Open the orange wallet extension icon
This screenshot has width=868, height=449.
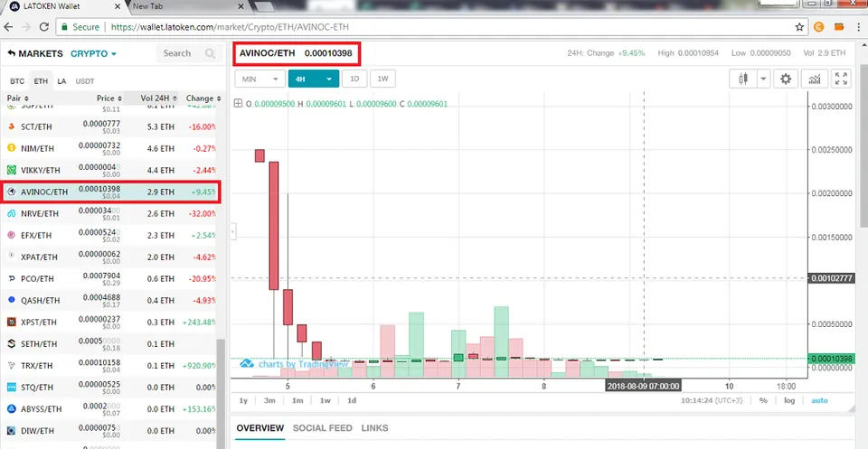(x=839, y=26)
